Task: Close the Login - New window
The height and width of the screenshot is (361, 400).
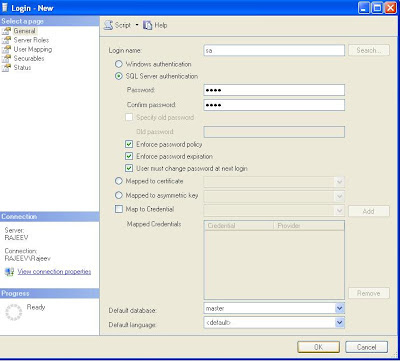Action: [x=390, y=8]
